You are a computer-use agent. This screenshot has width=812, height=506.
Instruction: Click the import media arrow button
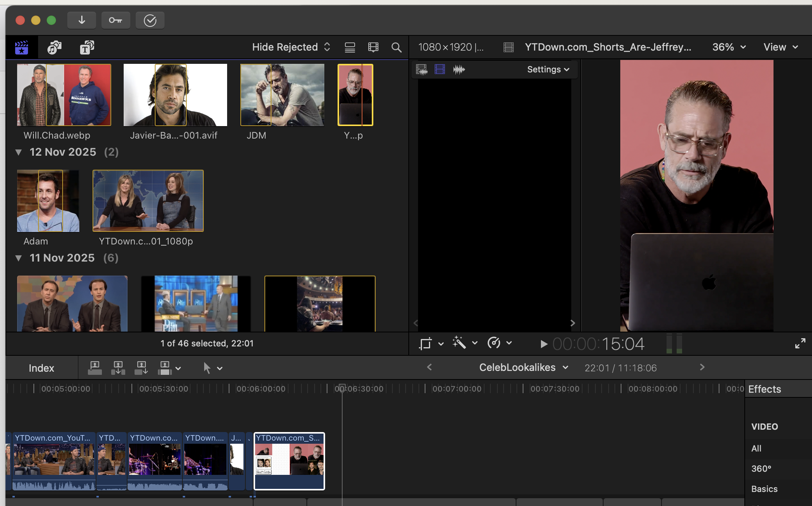tap(82, 20)
